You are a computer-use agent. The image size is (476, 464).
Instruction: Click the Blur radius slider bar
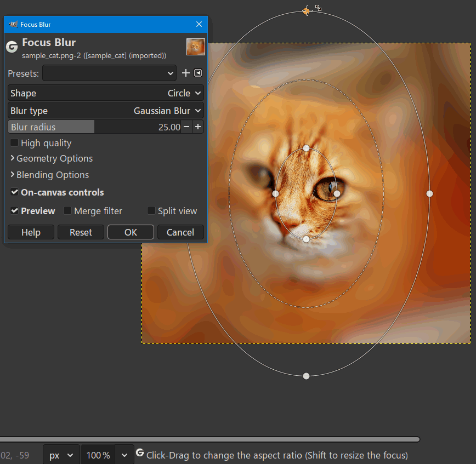pyautogui.click(x=93, y=127)
